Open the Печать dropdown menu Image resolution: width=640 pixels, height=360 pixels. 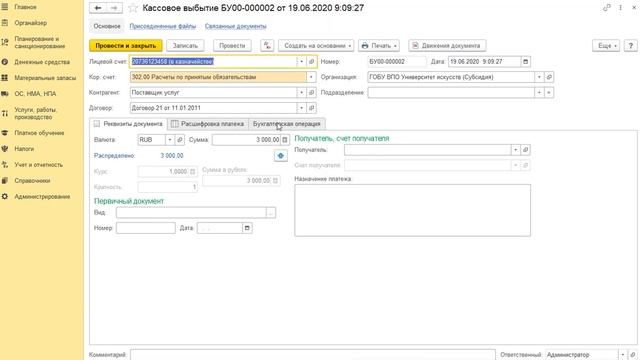[379, 45]
